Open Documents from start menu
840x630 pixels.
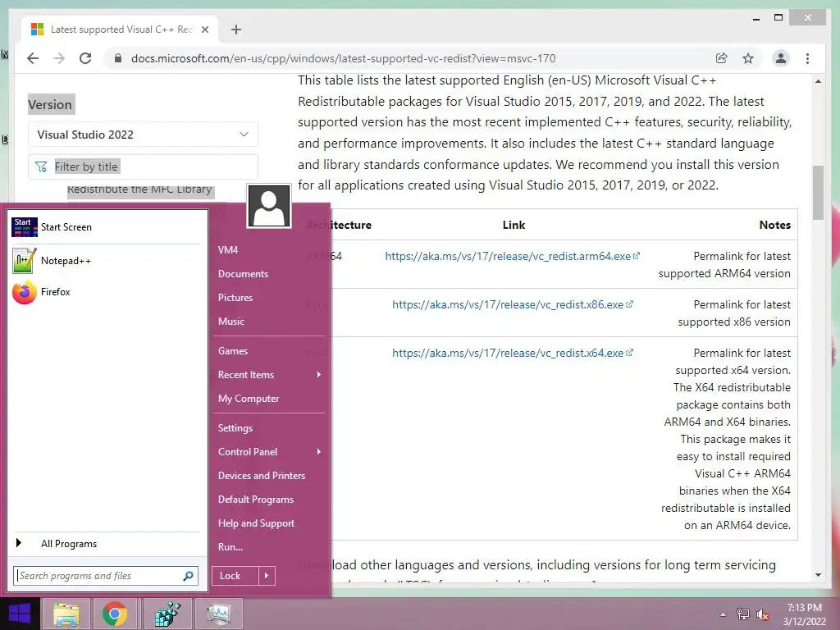coord(243,274)
